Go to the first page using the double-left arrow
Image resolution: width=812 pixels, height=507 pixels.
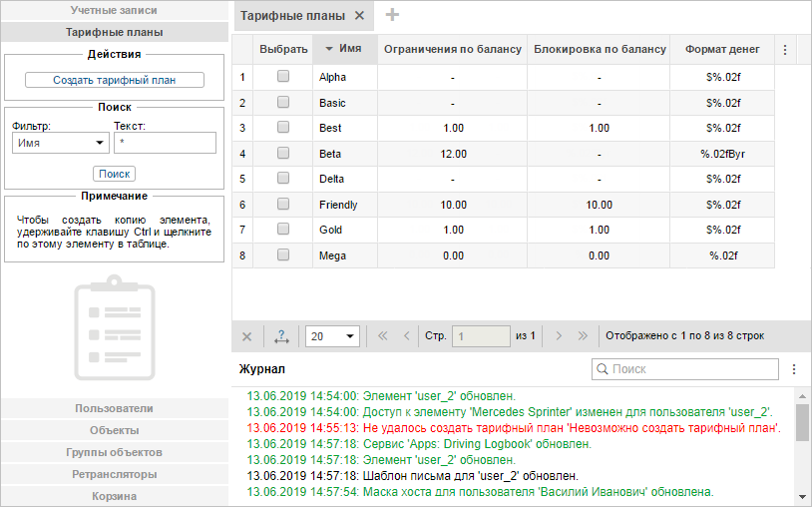coord(382,336)
